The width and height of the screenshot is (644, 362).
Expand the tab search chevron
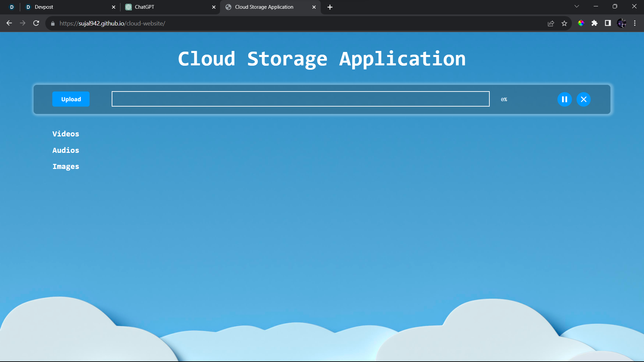coord(577,6)
